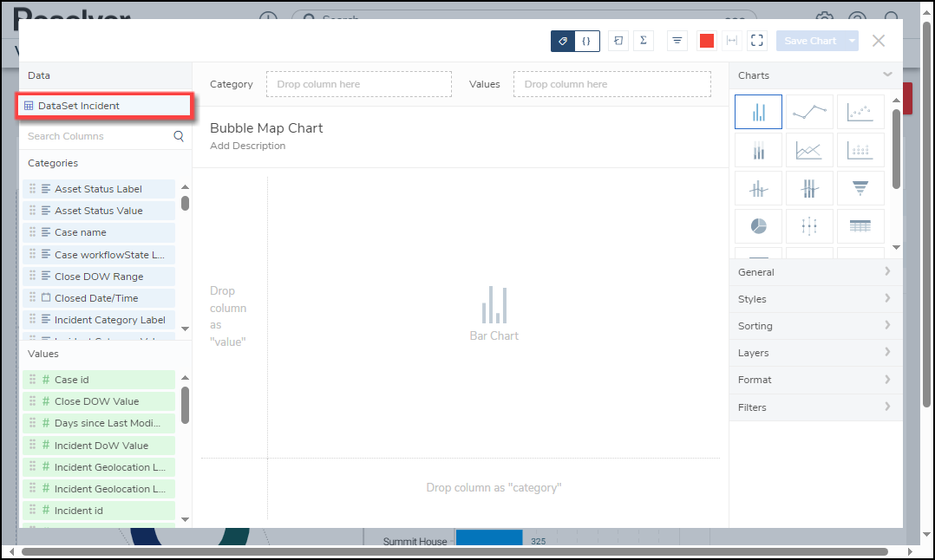Select the Asset Status Label column
Image resolution: width=935 pixels, height=560 pixels.
99,189
